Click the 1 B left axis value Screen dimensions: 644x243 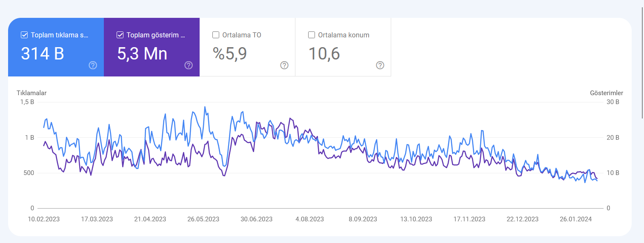click(x=30, y=138)
